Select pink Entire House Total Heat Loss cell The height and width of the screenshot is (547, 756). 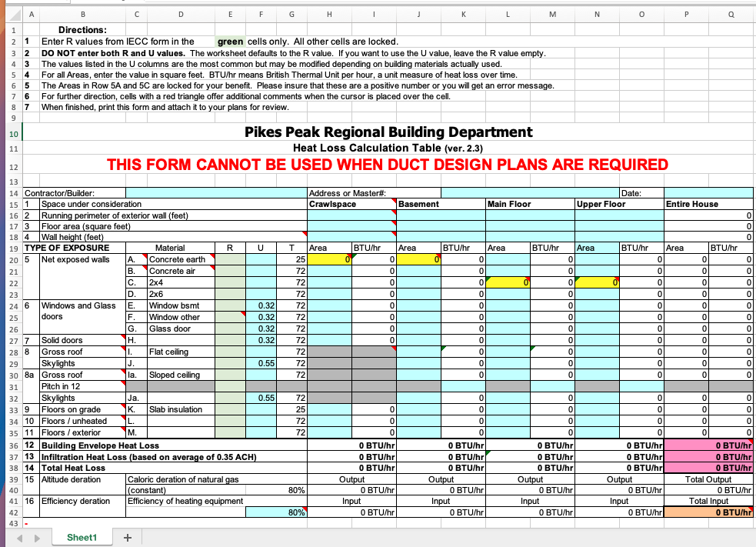tap(708, 468)
